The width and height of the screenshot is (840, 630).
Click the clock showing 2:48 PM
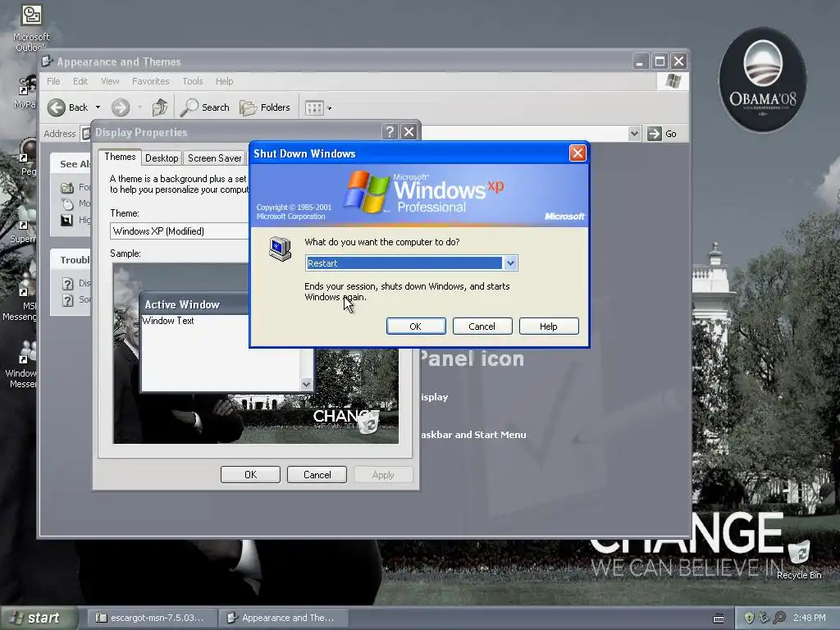[809, 618]
